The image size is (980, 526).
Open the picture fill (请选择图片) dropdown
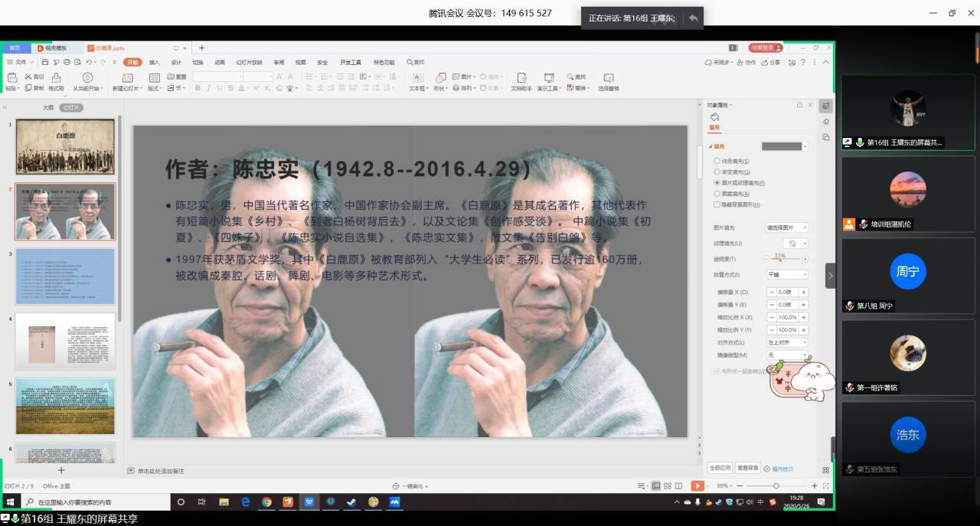point(786,227)
